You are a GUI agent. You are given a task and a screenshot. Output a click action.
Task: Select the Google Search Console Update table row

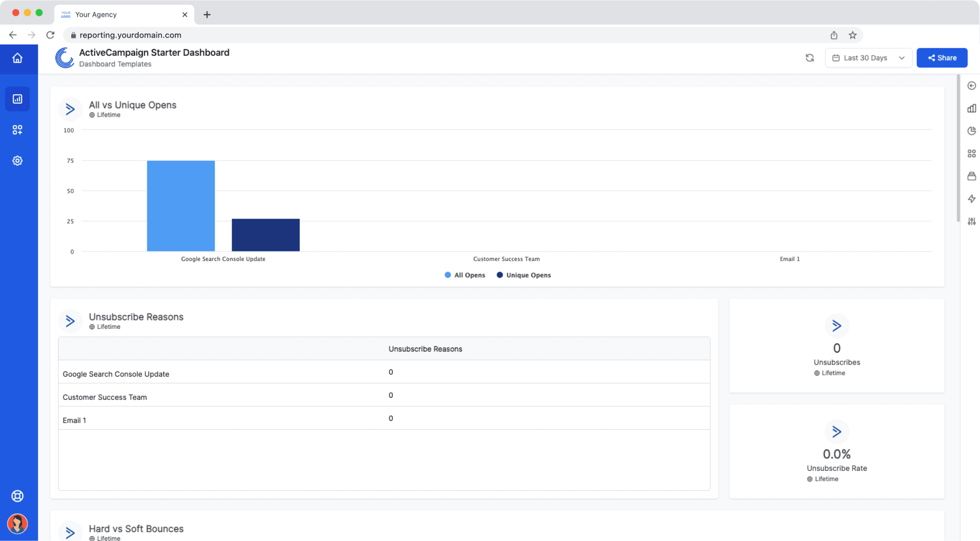click(384, 372)
